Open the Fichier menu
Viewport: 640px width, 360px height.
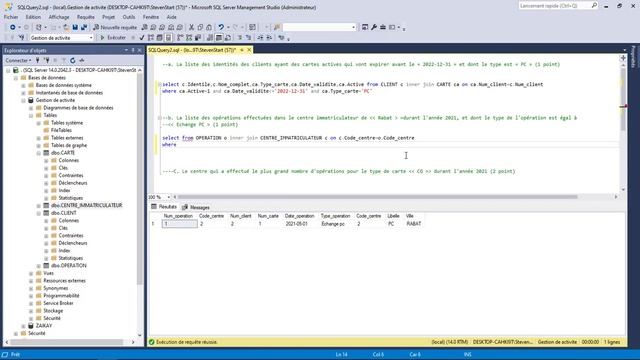(x=11, y=17)
